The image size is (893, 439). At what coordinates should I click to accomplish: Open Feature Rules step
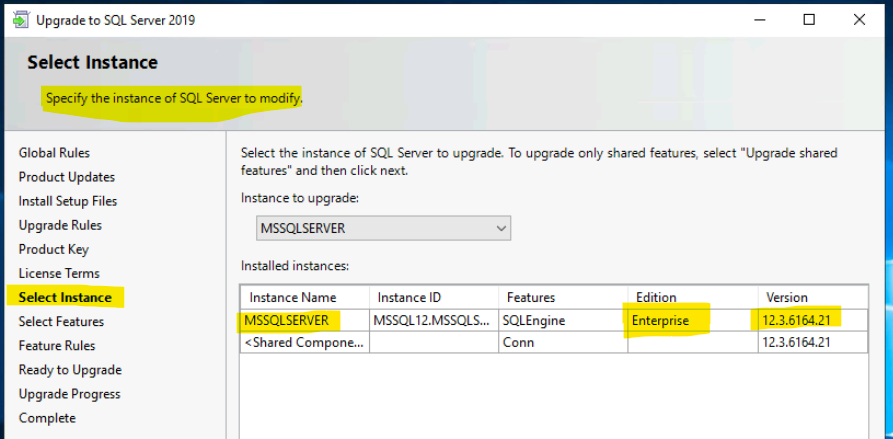[57, 346]
